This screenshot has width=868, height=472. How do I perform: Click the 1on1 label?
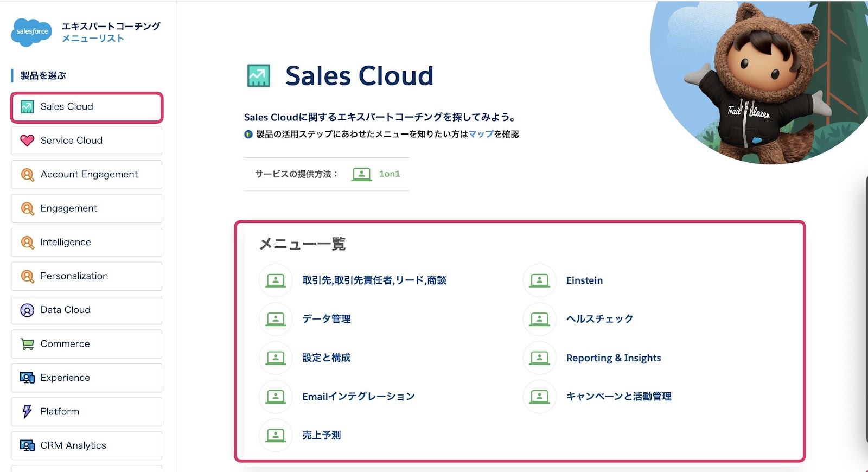pos(390,174)
